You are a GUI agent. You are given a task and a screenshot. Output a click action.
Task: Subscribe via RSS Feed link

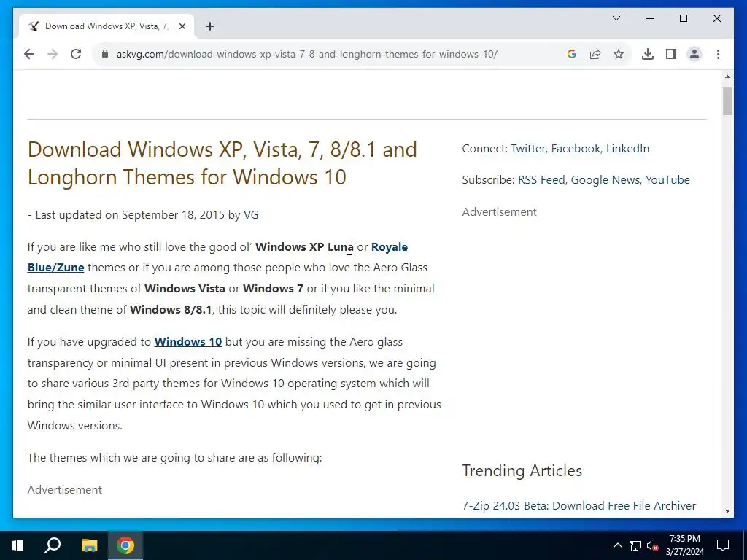[541, 180]
